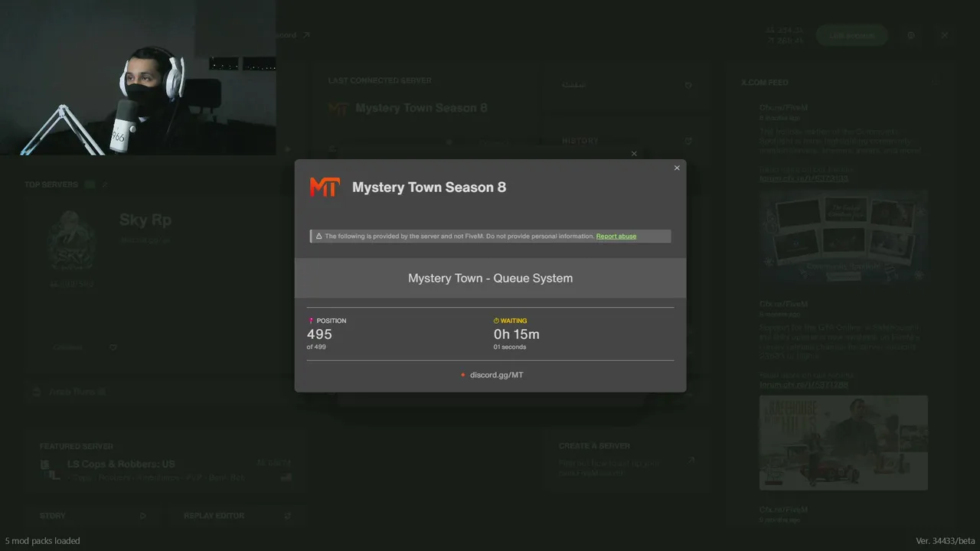The width and height of the screenshot is (980, 551).
Task: Click the POSITION person icon
Action: pyautogui.click(x=311, y=321)
